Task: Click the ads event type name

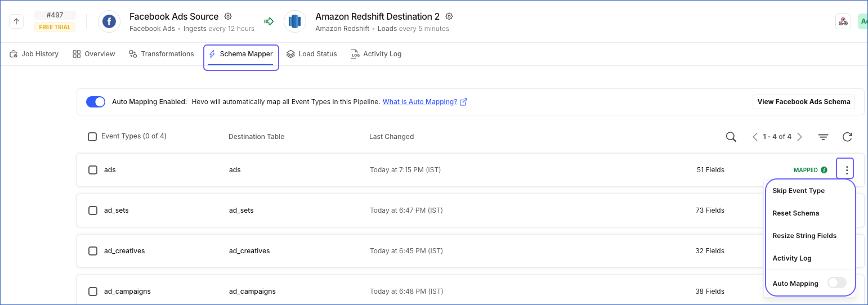Action: pyautogui.click(x=110, y=170)
